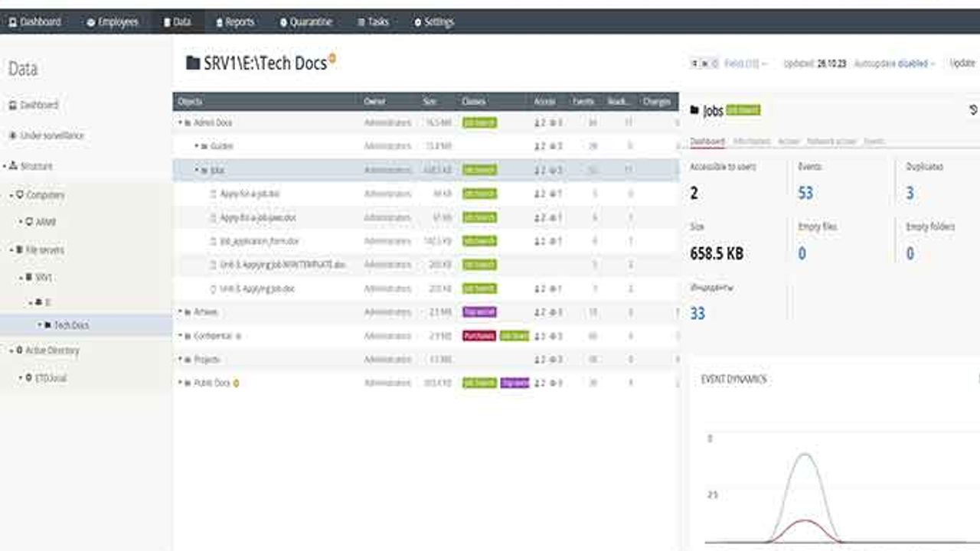
Task: Collapse the File servers tree node
Action: click(x=11, y=250)
